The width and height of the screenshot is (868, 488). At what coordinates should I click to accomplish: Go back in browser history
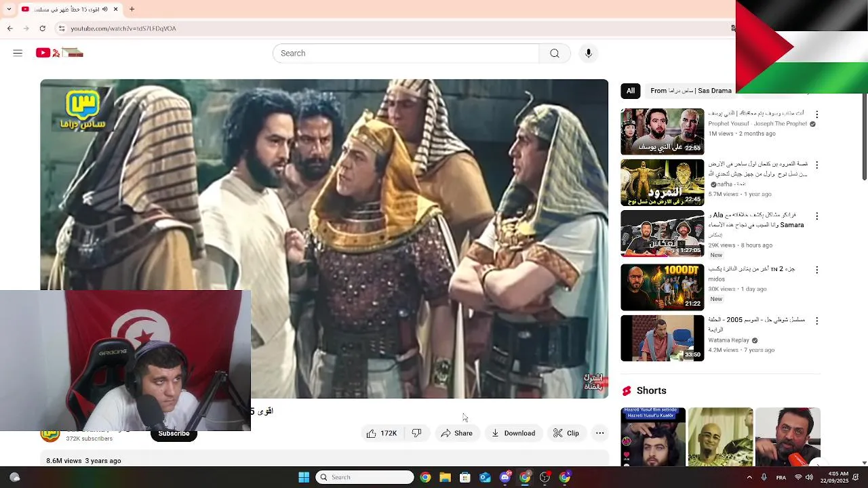coord(9,28)
